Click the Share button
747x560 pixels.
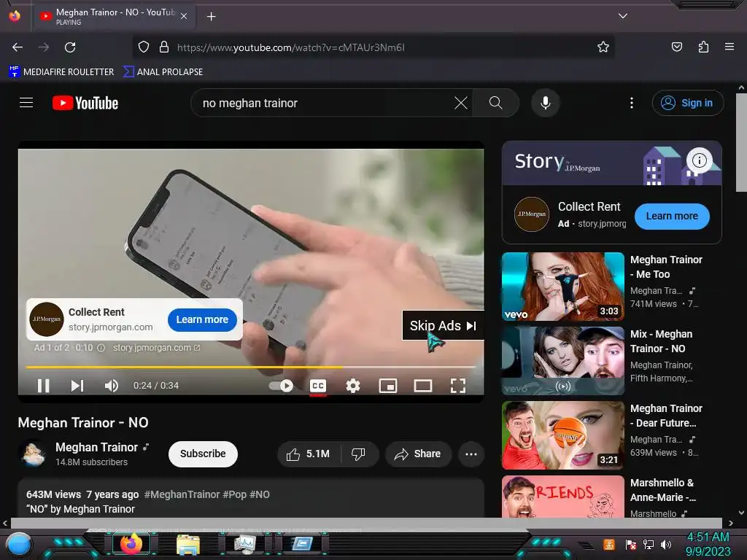pos(418,454)
